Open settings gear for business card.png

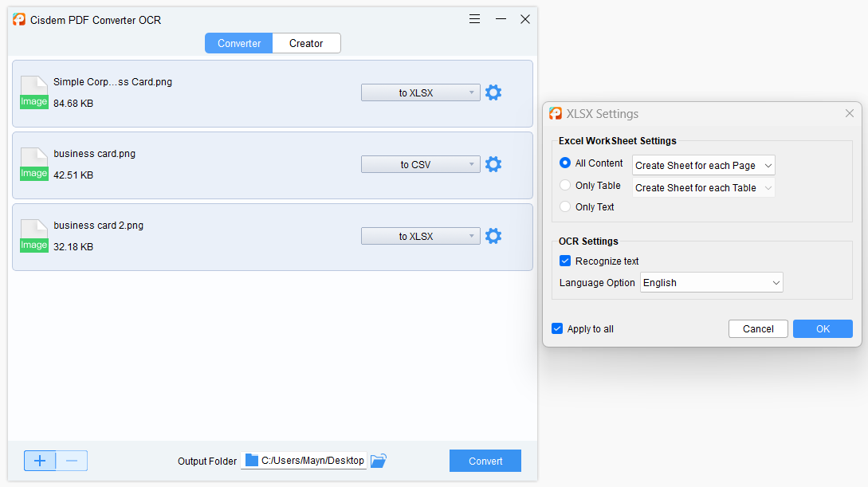[493, 164]
